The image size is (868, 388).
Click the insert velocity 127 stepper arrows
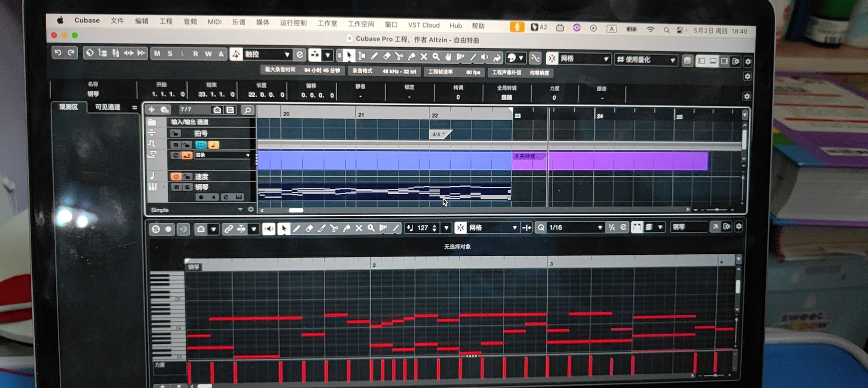[434, 228]
